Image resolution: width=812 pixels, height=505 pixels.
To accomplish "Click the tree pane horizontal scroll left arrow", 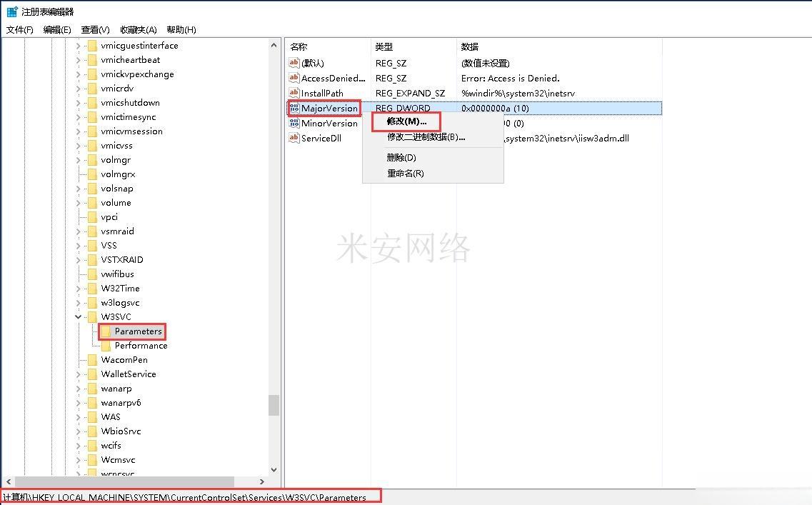I will click(9, 481).
